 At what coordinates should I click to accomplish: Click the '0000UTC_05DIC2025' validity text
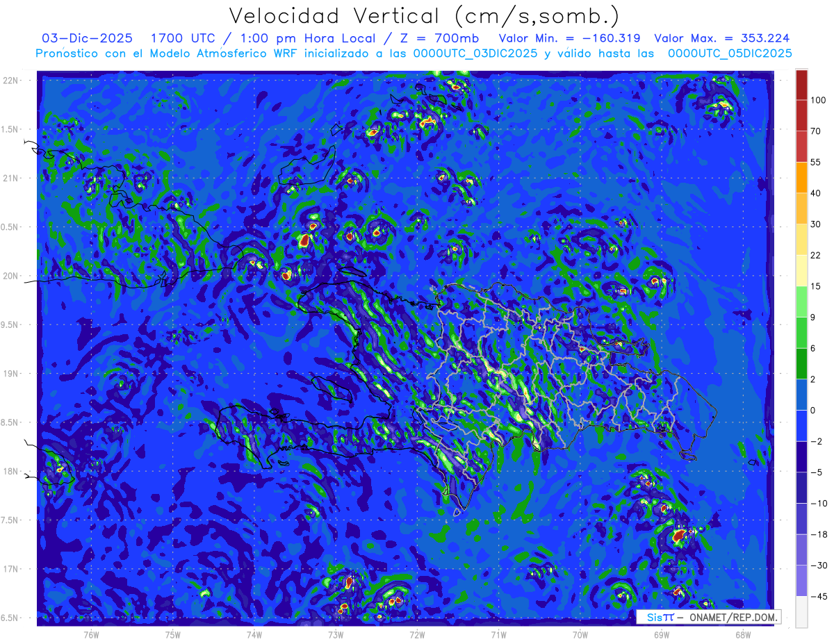pos(730,53)
